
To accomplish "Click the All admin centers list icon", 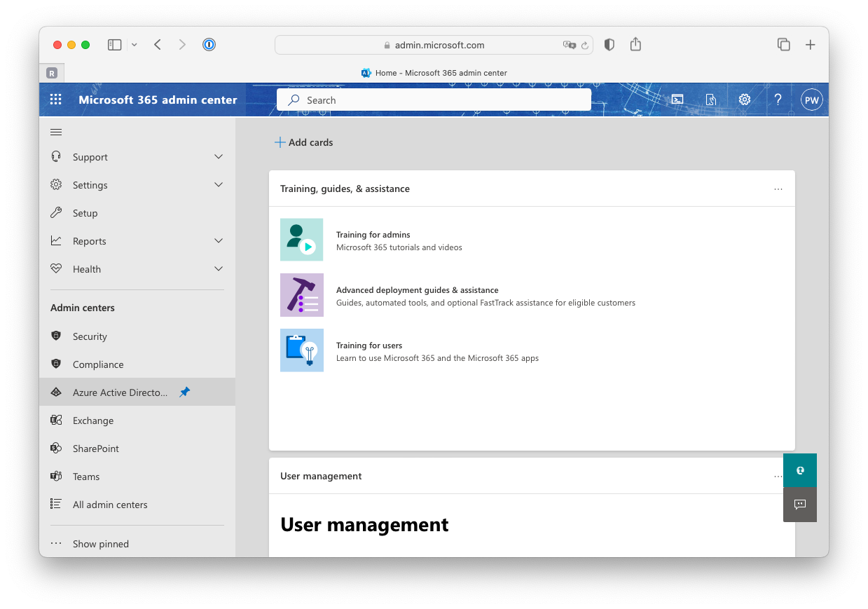I will pos(56,505).
